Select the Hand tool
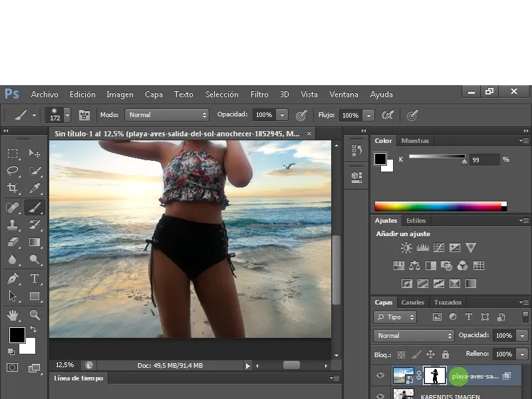Viewport: 532px width, 399px height. (13, 315)
